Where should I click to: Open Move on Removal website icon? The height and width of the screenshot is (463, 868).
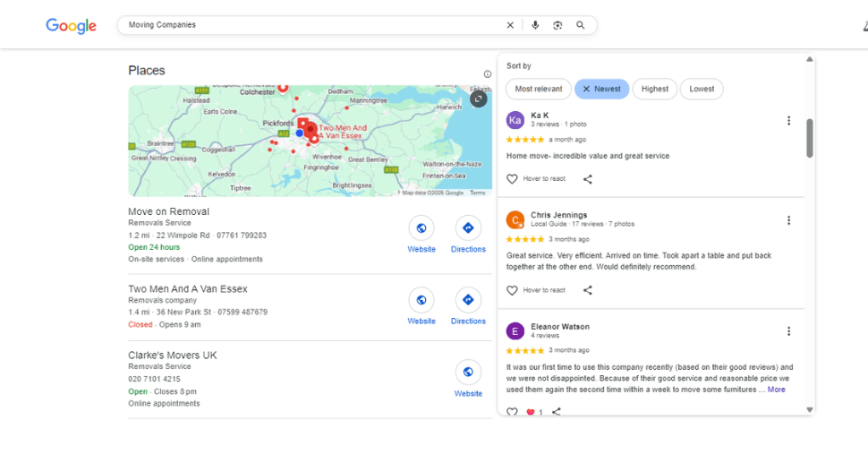pos(421,227)
